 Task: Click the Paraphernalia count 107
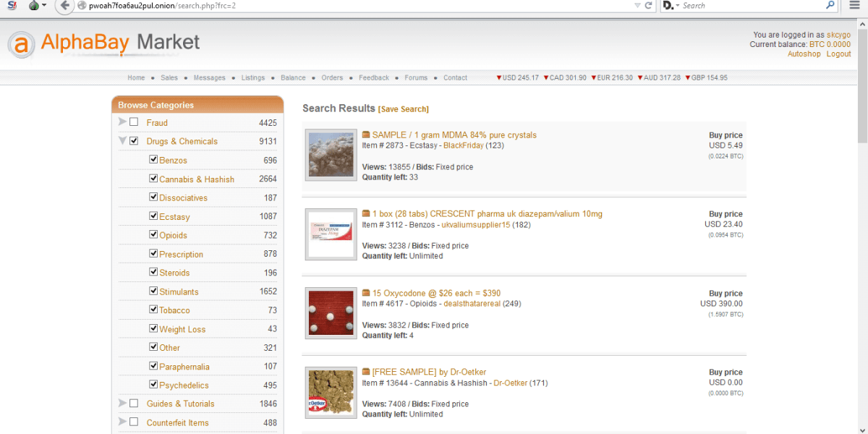coord(271,367)
